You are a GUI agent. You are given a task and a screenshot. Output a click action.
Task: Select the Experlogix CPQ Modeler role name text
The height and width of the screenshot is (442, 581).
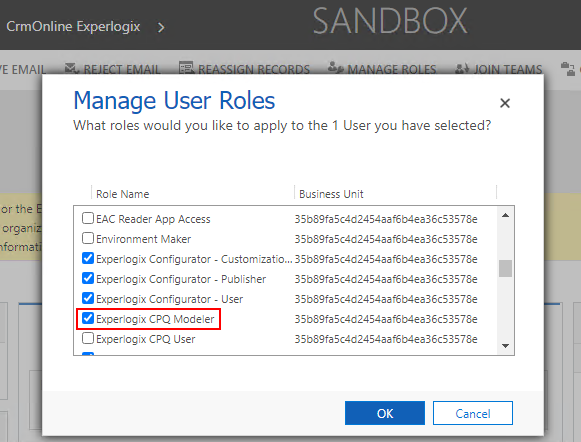click(155, 319)
